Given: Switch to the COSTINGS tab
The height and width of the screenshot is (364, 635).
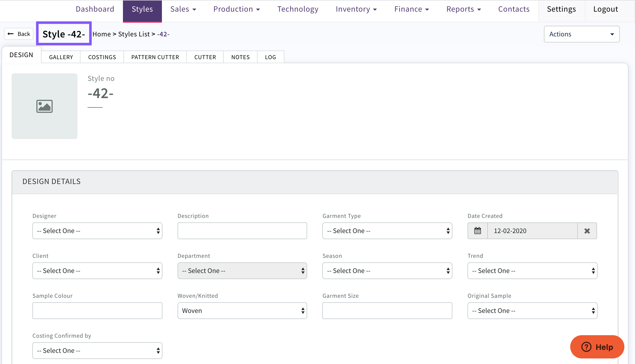Looking at the screenshot, I should click(102, 57).
